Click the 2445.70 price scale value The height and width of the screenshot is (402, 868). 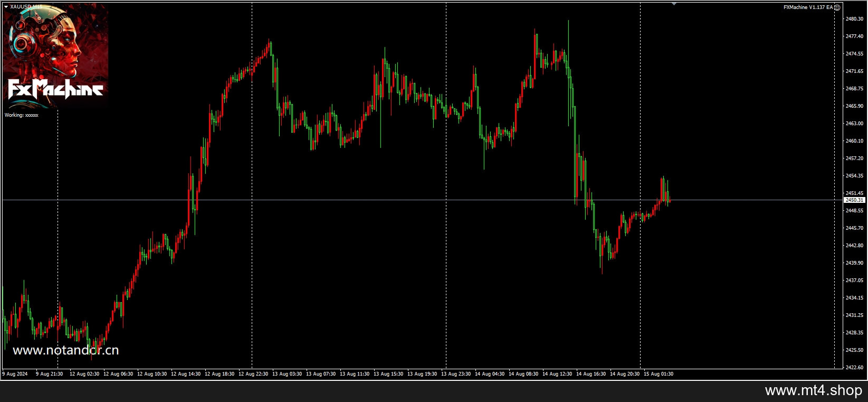point(854,228)
